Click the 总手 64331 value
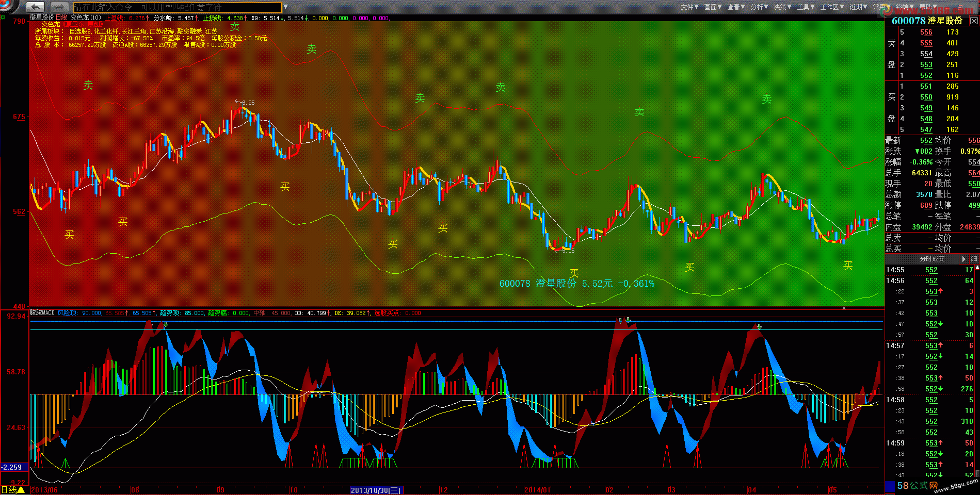 tap(922, 173)
